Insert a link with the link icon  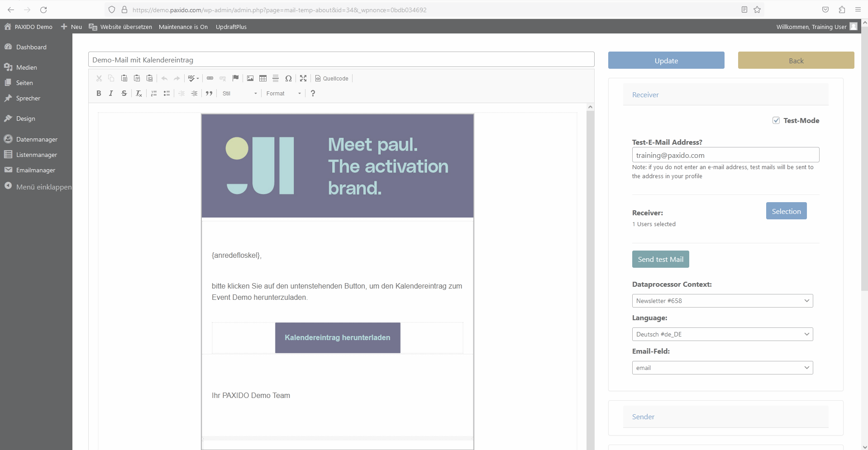click(x=210, y=78)
